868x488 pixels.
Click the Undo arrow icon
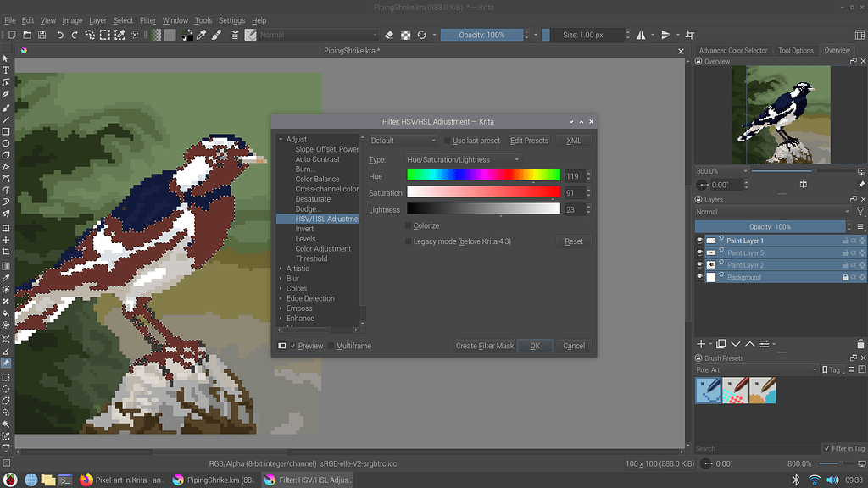tap(60, 35)
